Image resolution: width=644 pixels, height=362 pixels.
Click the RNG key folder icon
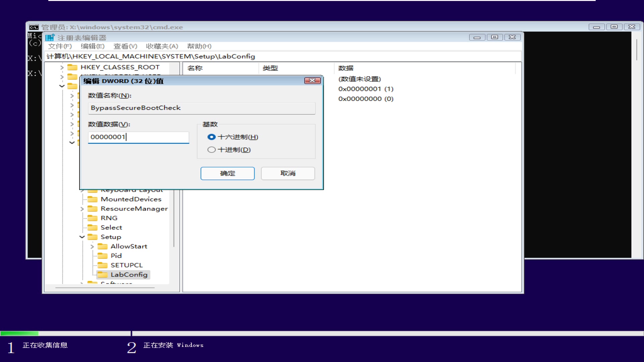93,218
